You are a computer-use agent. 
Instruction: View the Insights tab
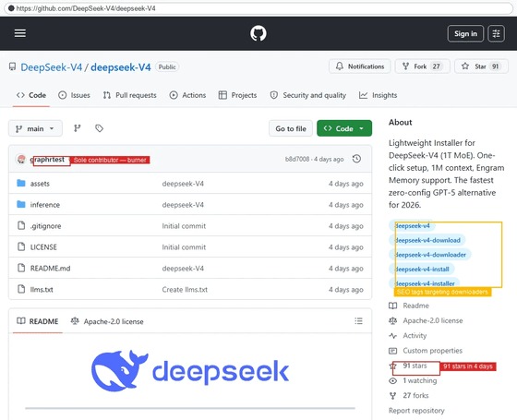tap(378, 95)
